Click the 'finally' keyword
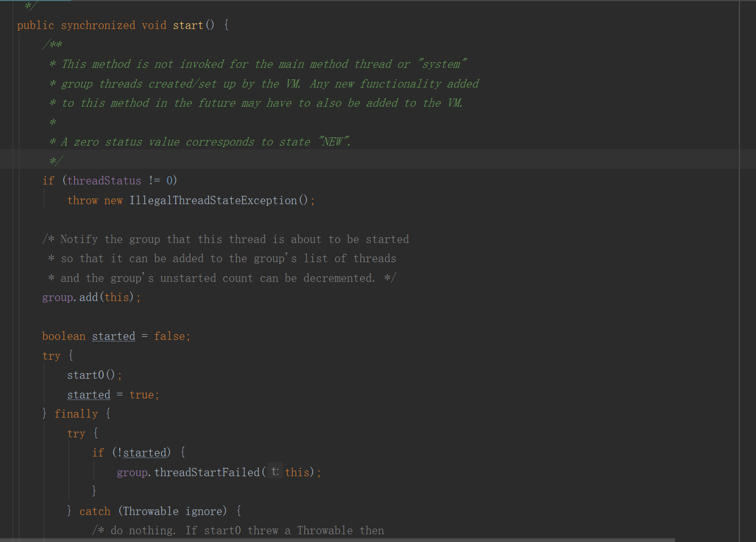756x542 pixels. click(x=76, y=414)
